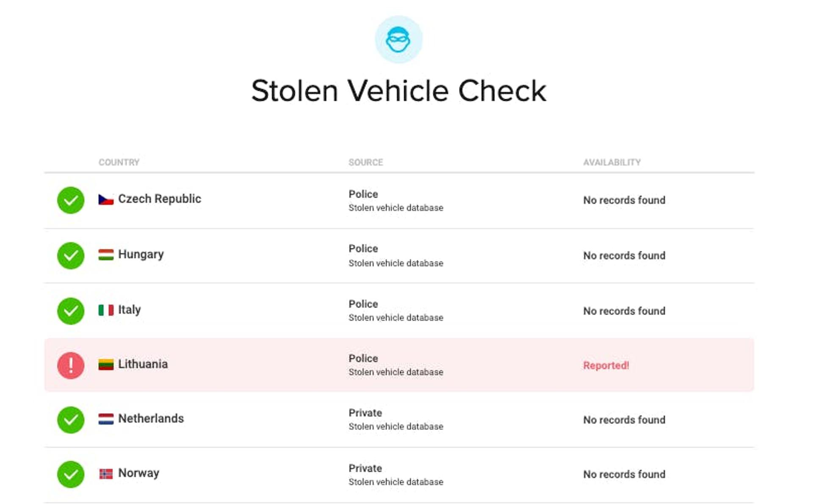Click the green checkmark beside Norway

pyautogui.click(x=71, y=474)
